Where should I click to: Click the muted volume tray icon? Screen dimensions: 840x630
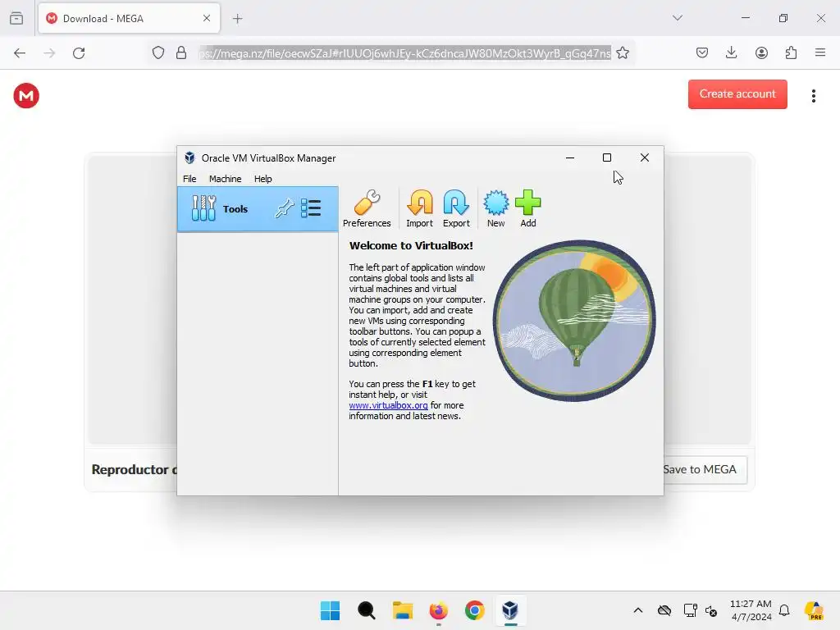[711, 610]
